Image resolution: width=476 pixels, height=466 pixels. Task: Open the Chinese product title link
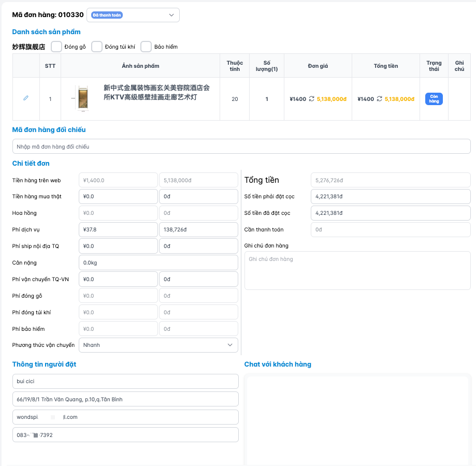click(x=156, y=93)
